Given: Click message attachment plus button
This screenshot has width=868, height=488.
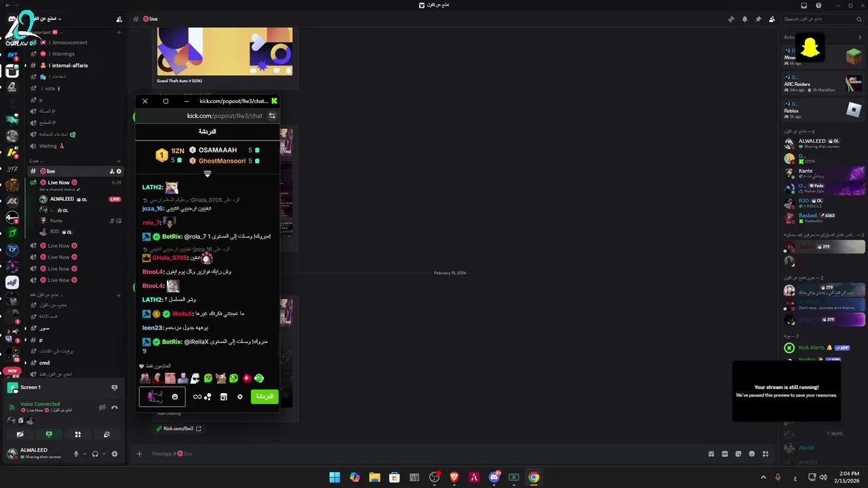Looking at the screenshot, I should pos(139,453).
